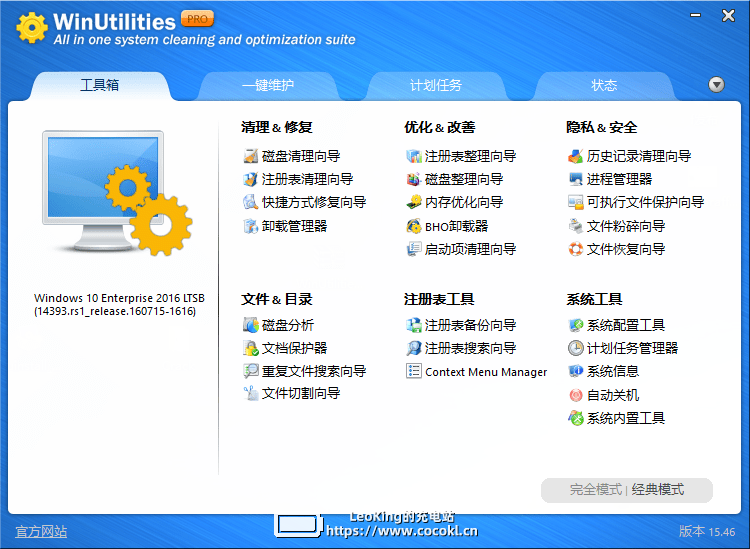
Task: Click the 清理 & 修复 heading
Action: pyautogui.click(x=277, y=127)
